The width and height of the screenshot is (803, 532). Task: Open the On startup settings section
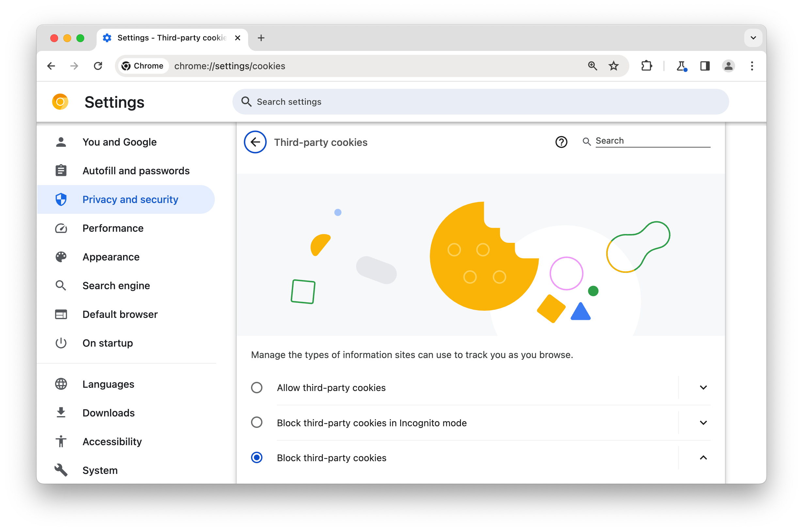coord(107,343)
